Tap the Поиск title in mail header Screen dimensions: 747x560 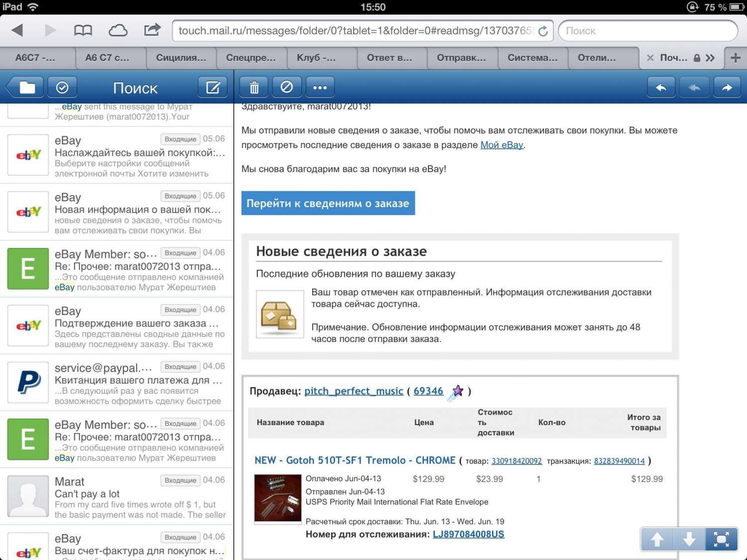click(135, 88)
